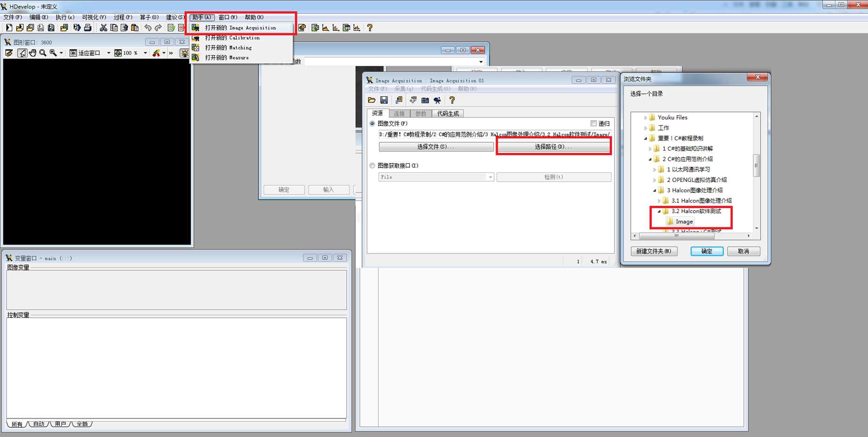Click the magnifier zoom tool in graphics window
Viewport: 868px width, 437px height.
(43, 53)
